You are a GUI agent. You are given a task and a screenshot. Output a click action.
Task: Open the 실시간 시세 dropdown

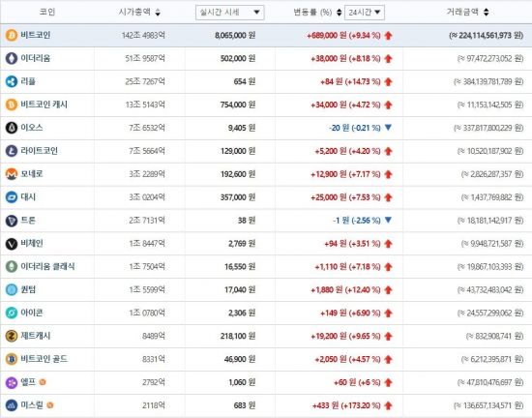coord(229,13)
